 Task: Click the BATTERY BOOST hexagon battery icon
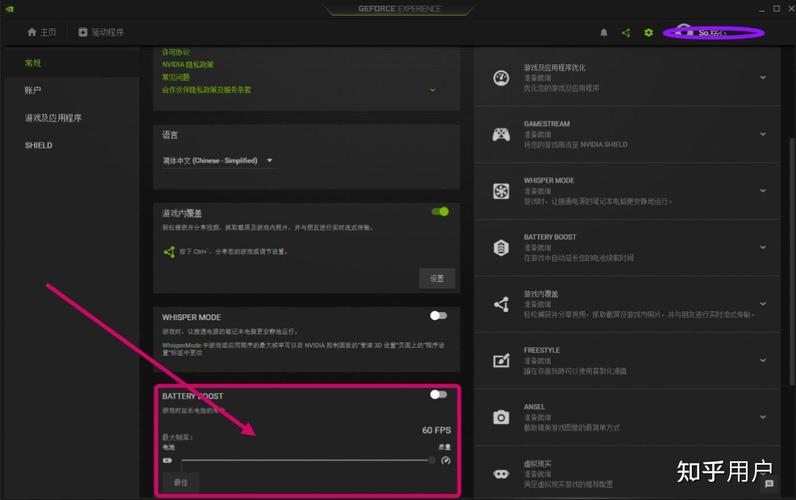pyautogui.click(x=501, y=248)
